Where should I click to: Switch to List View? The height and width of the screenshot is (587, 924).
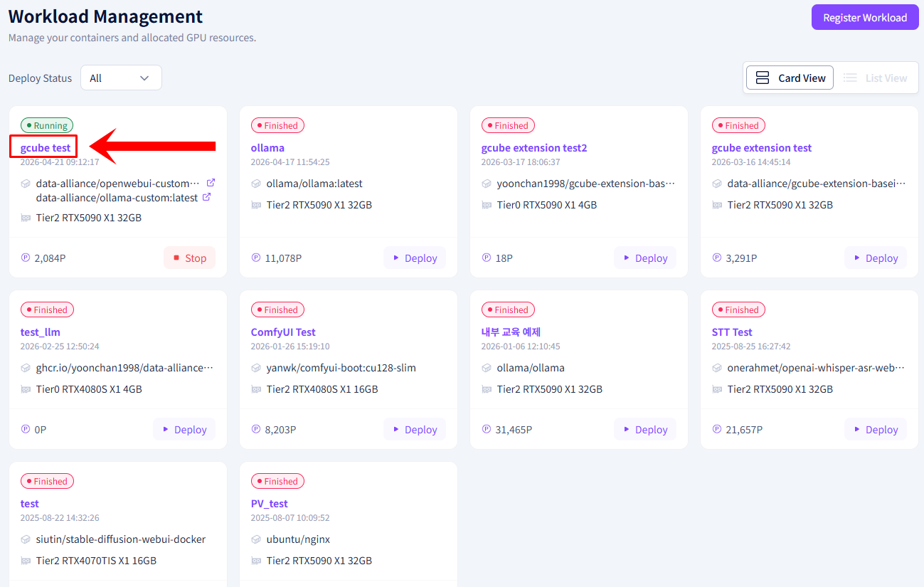(x=875, y=78)
